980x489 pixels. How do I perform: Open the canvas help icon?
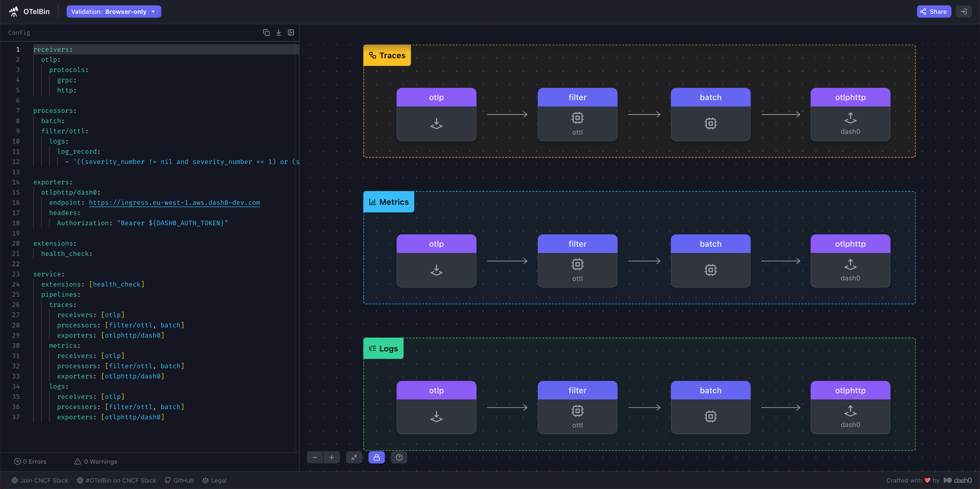point(399,457)
